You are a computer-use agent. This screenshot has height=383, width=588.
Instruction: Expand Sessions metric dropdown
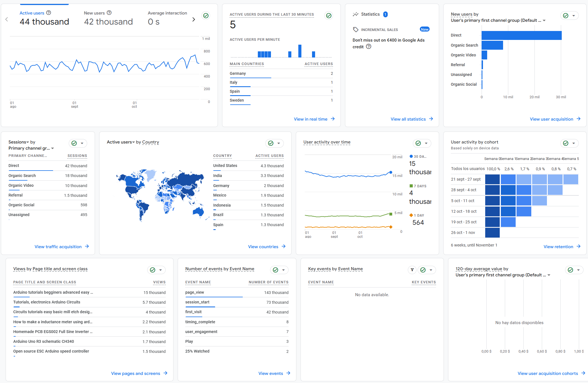point(19,142)
